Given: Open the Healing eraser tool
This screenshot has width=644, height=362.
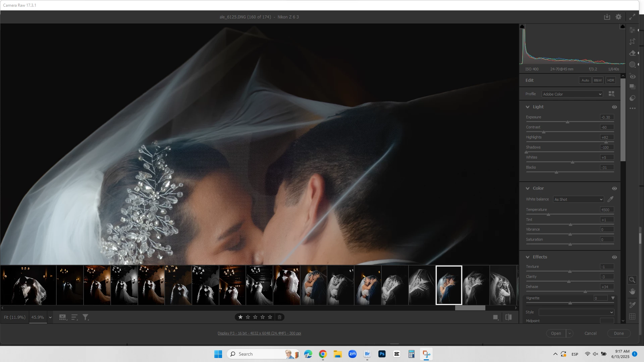Looking at the screenshot, I should coord(632,53).
